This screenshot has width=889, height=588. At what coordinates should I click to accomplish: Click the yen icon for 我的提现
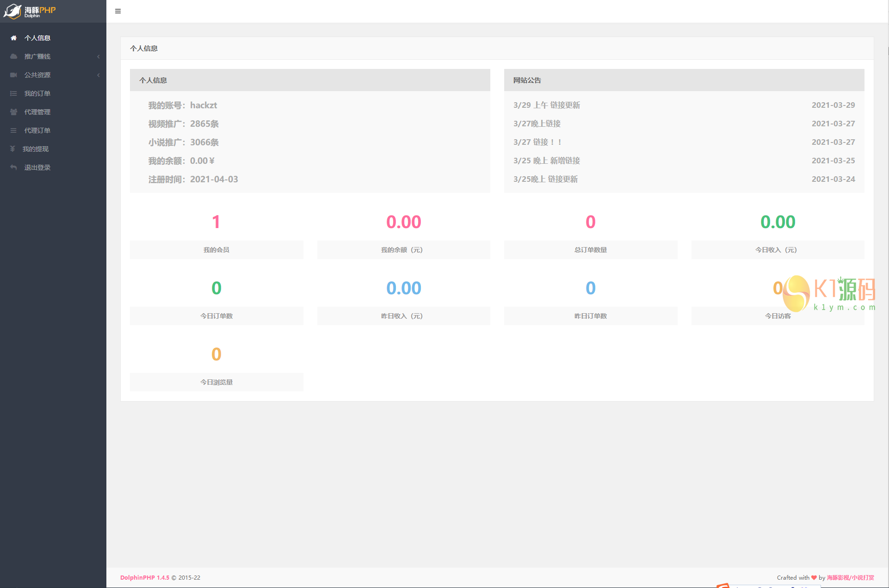pyautogui.click(x=12, y=149)
